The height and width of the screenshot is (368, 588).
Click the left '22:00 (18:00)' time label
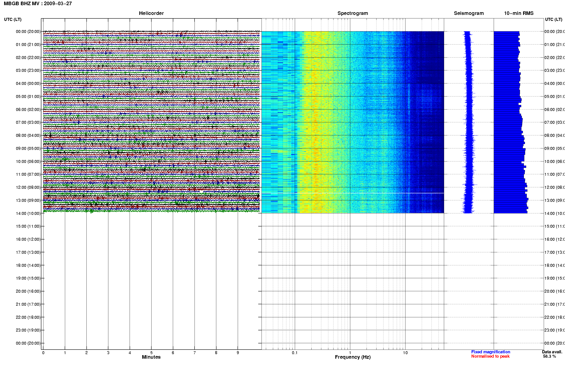click(28, 317)
